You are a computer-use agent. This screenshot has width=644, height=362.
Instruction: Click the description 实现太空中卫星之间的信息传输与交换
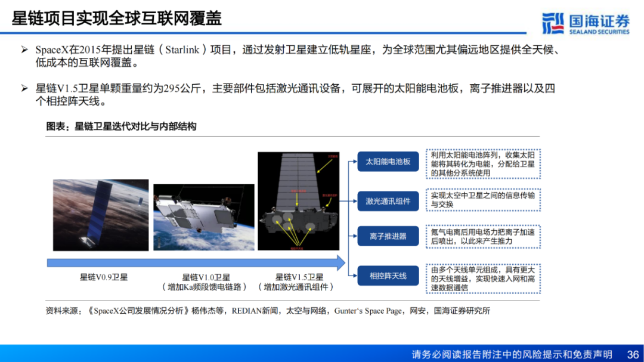[483, 200]
